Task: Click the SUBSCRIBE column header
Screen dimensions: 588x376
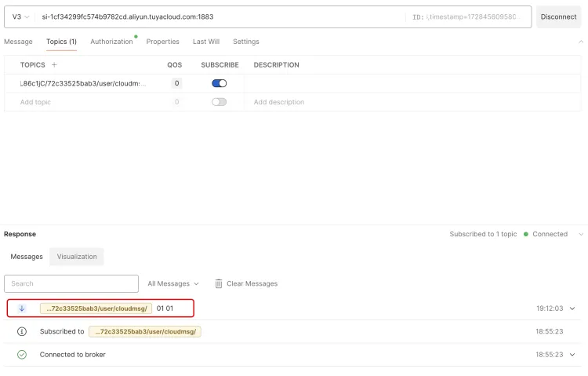Action: point(220,65)
